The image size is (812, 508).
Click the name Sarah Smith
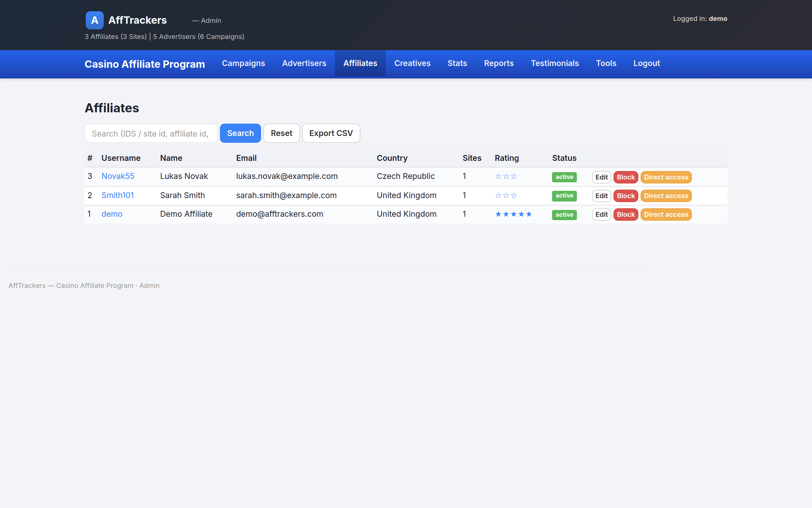pyautogui.click(x=182, y=195)
